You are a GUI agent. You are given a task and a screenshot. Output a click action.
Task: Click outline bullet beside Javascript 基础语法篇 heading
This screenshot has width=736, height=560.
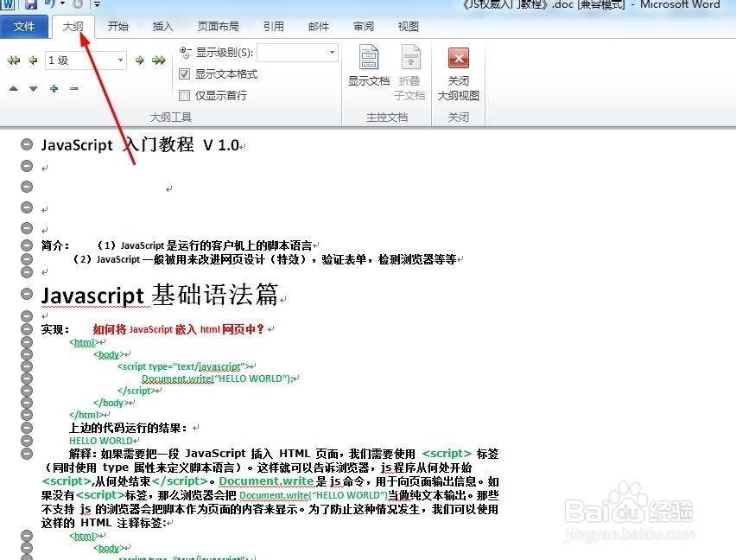coord(27,295)
